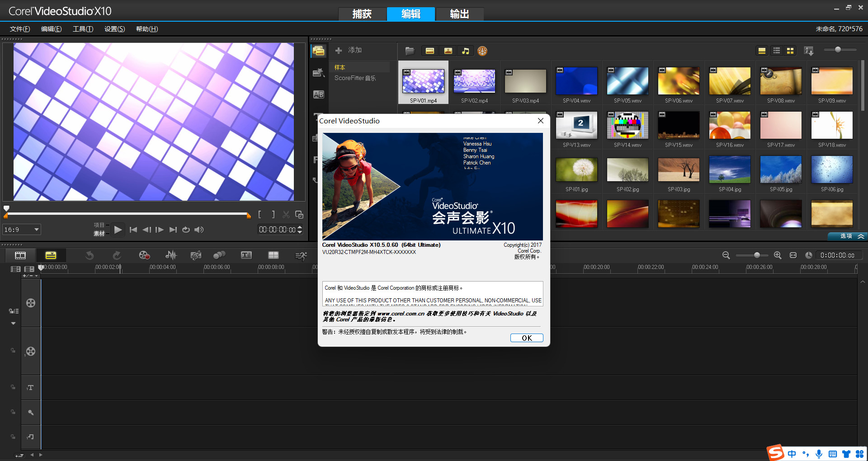868x461 pixels.
Task: Enlarge the preview window icon
Action: click(x=299, y=214)
